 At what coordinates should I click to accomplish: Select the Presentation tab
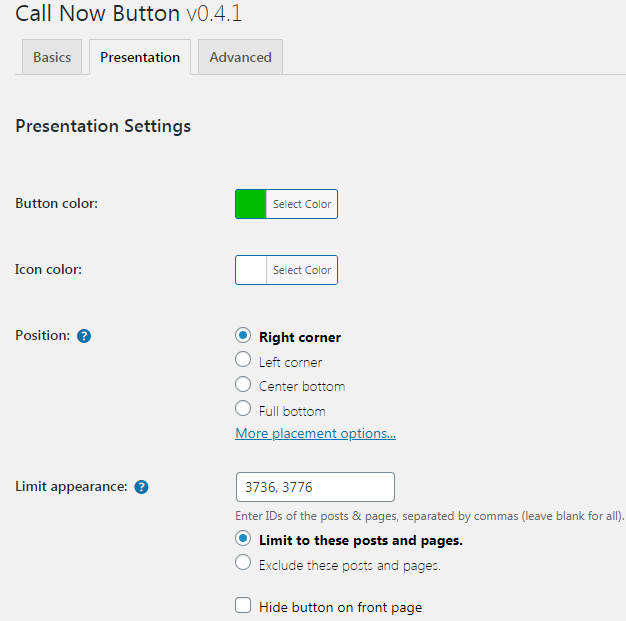click(x=140, y=57)
